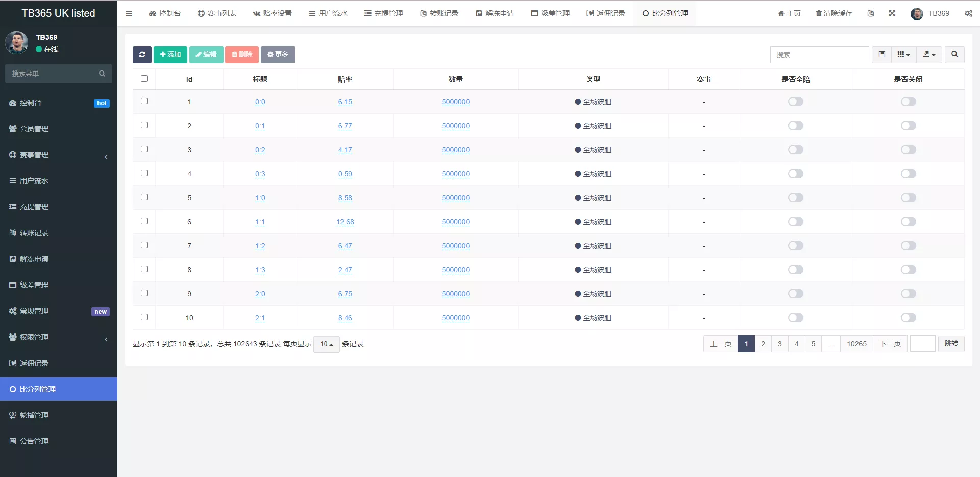Click the refresh table icon
980x477 pixels.
[x=142, y=55]
